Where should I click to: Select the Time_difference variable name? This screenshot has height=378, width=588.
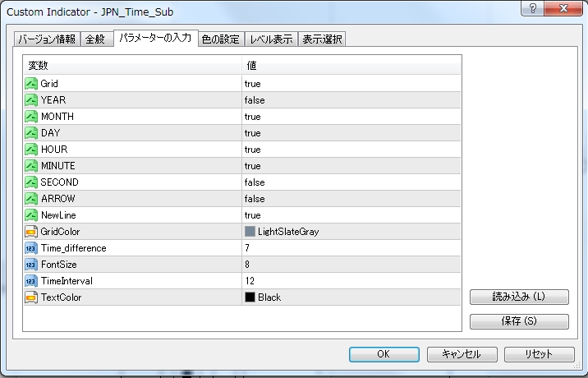[x=74, y=248]
